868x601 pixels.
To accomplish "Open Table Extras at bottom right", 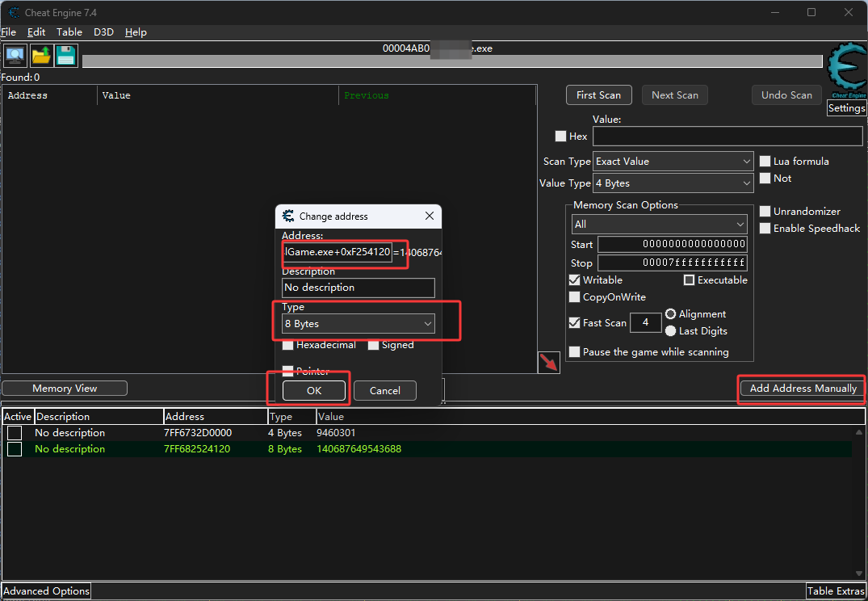I will pyautogui.click(x=836, y=591).
